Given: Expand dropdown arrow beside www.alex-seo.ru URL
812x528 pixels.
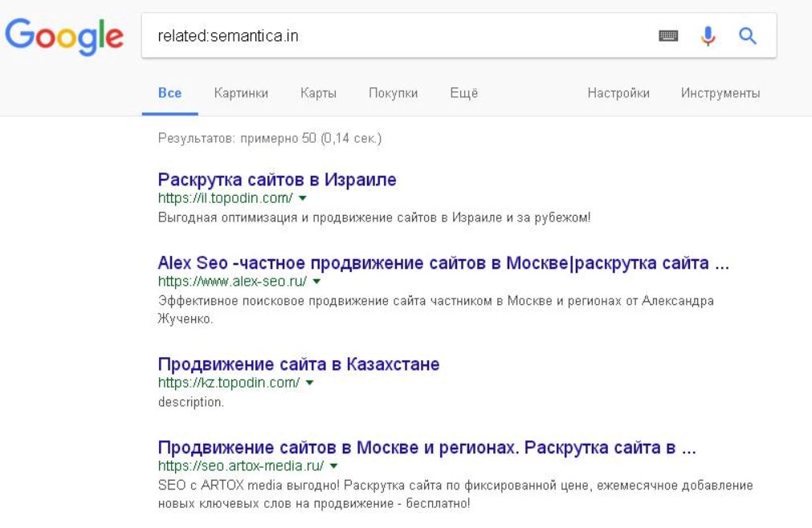Looking at the screenshot, I should 316,282.
